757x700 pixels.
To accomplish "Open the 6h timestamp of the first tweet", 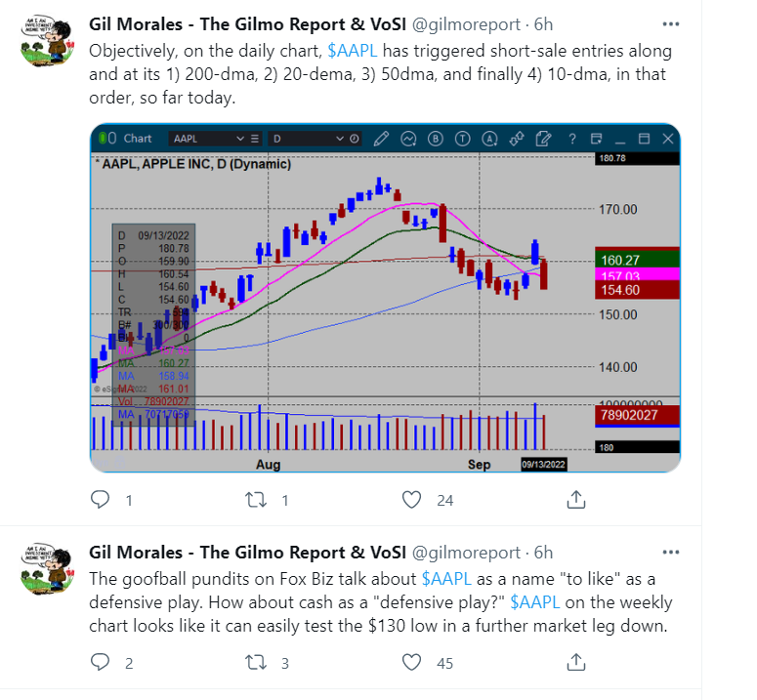I will (x=545, y=23).
